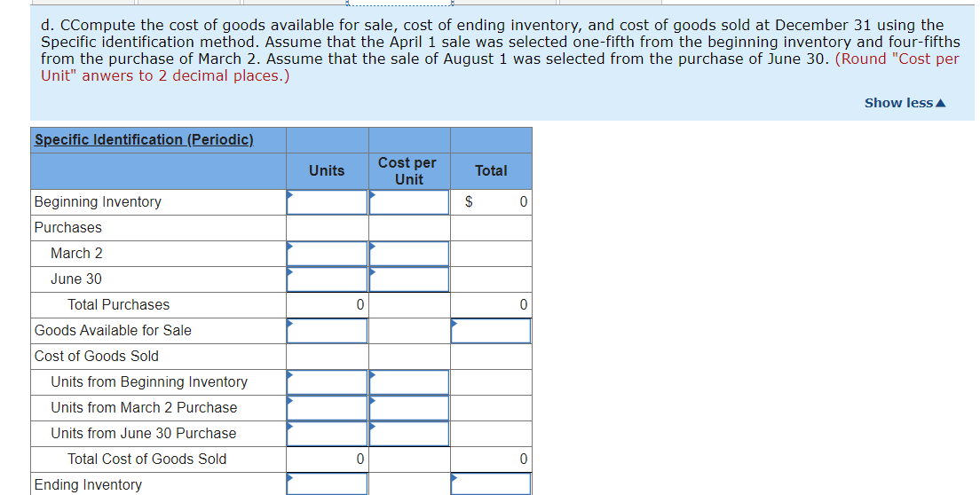This screenshot has height=495, width=980.
Task: Click the Ending Inventory row label
Action: point(88,485)
